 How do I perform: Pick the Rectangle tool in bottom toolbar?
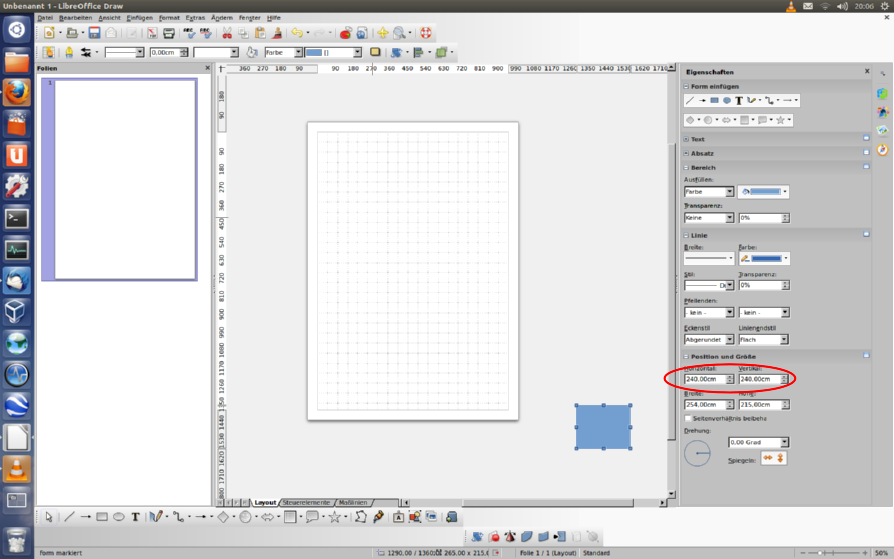tap(101, 517)
